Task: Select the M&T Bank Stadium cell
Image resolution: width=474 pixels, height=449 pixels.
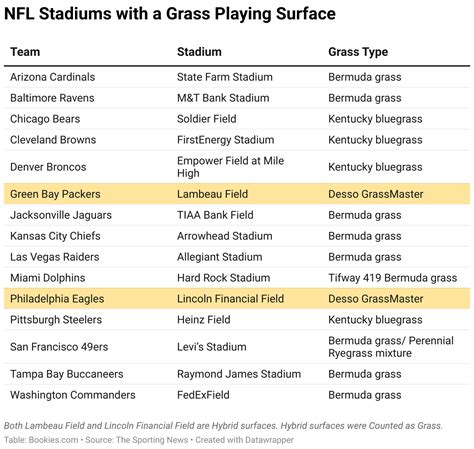Action: click(223, 98)
